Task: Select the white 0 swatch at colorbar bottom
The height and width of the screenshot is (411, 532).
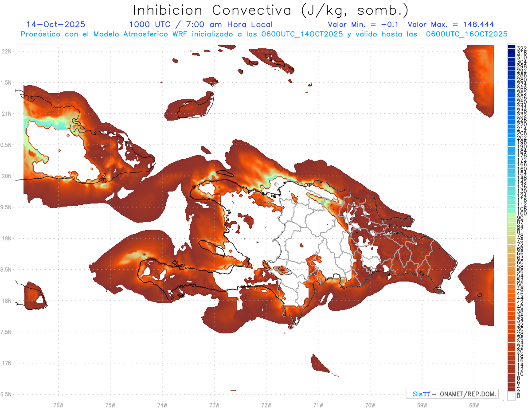Action: 511,396
